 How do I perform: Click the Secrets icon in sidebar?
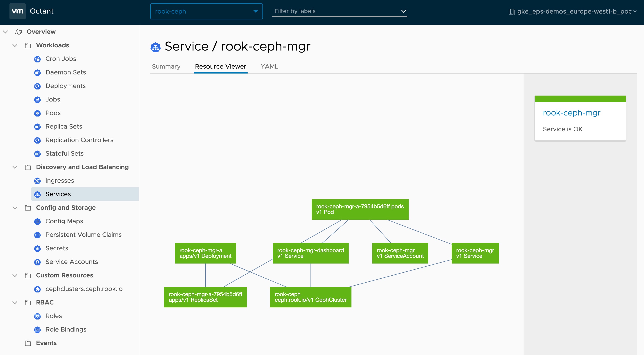tap(37, 249)
